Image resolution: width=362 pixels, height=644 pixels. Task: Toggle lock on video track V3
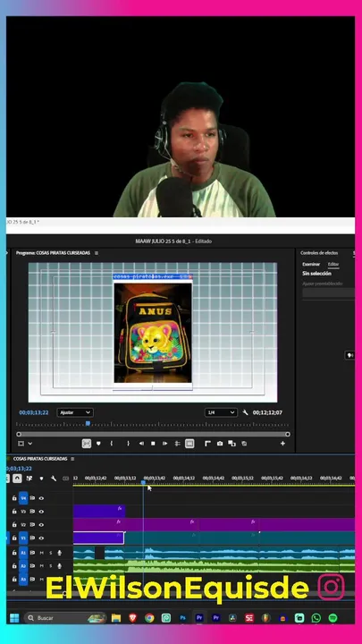(14, 512)
